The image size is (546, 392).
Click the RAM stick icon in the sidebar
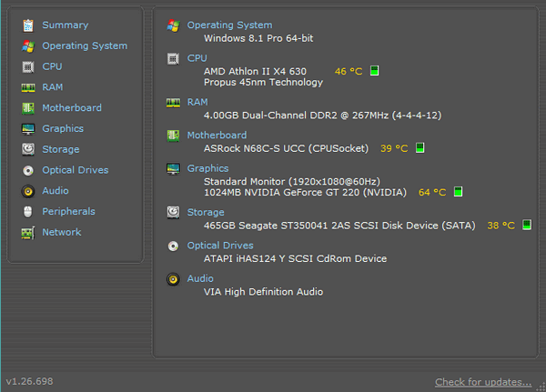click(x=28, y=87)
